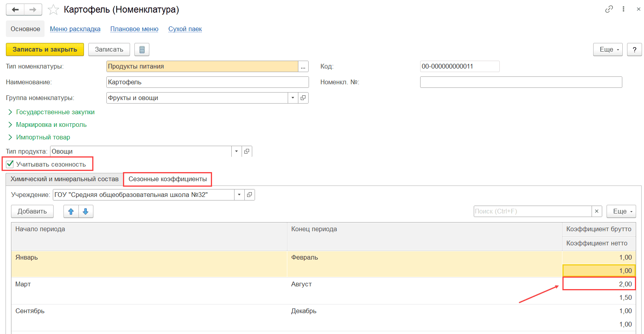This screenshot has width=644, height=334.
Task: Open Группа номенклатуры item in new window
Action: pyautogui.click(x=303, y=98)
